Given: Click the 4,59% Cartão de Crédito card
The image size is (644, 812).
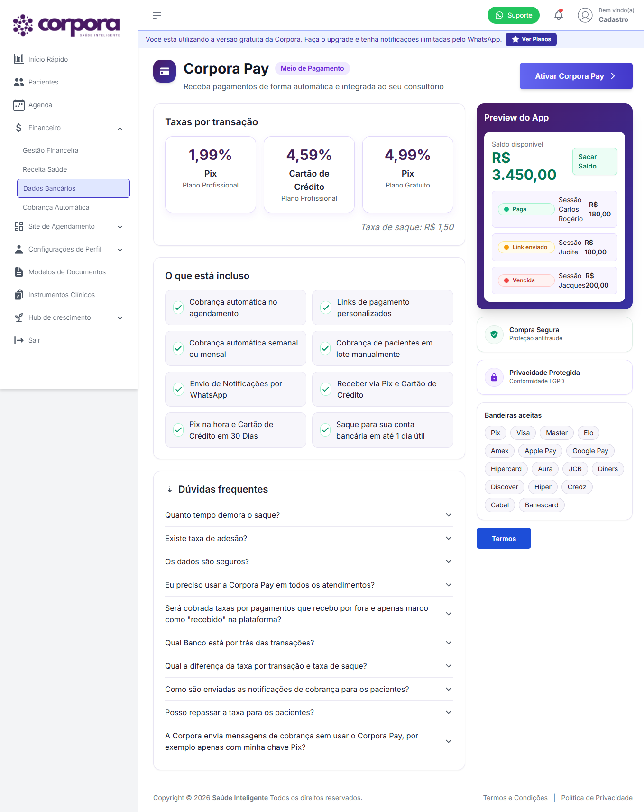Looking at the screenshot, I should coord(309,175).
